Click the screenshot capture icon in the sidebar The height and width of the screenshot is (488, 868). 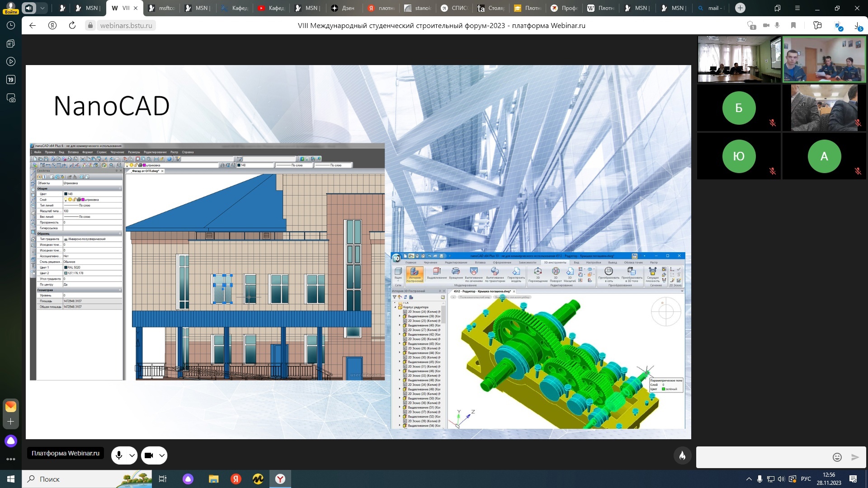(x=11, y=98)
